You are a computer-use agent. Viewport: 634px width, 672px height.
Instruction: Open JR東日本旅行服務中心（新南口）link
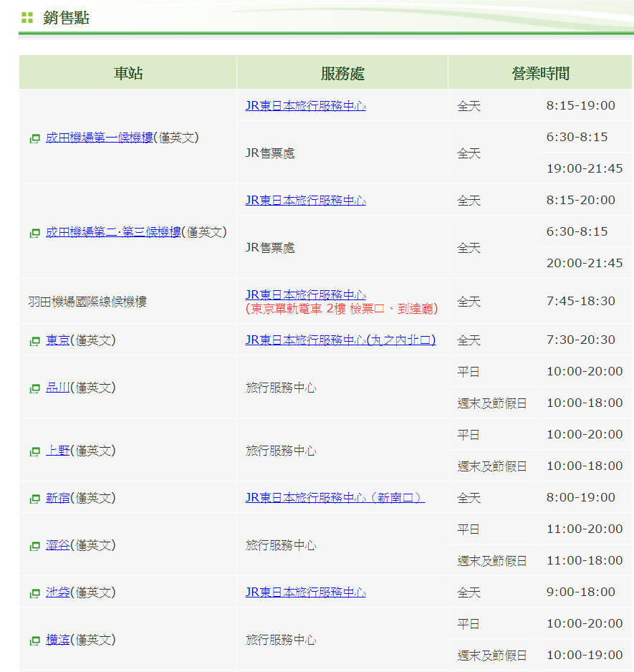click(335, 498)
